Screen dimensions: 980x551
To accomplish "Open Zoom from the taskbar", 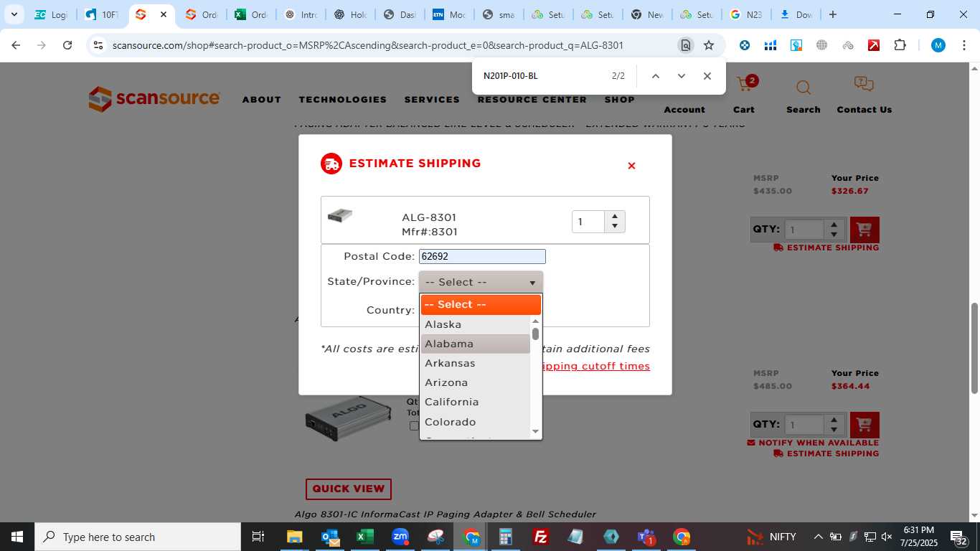I will [x=400, y=537].
